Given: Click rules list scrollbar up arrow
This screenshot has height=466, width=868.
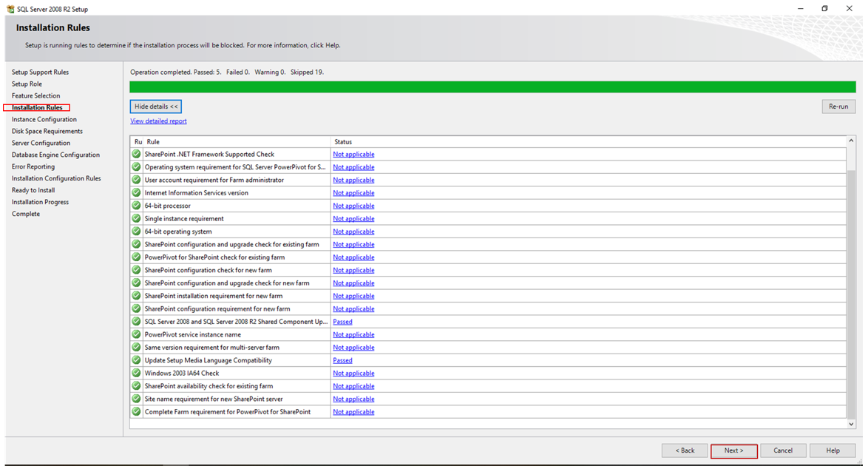Looking at the screenshot, I should (x=852, y=141).
